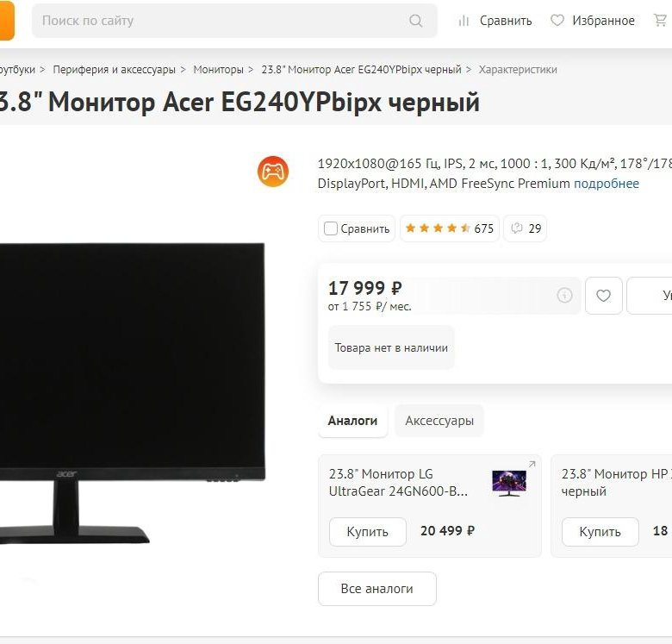Screen dimensions: 672x644
Task: Click the search magnifier icon
Action: [415, 21]
